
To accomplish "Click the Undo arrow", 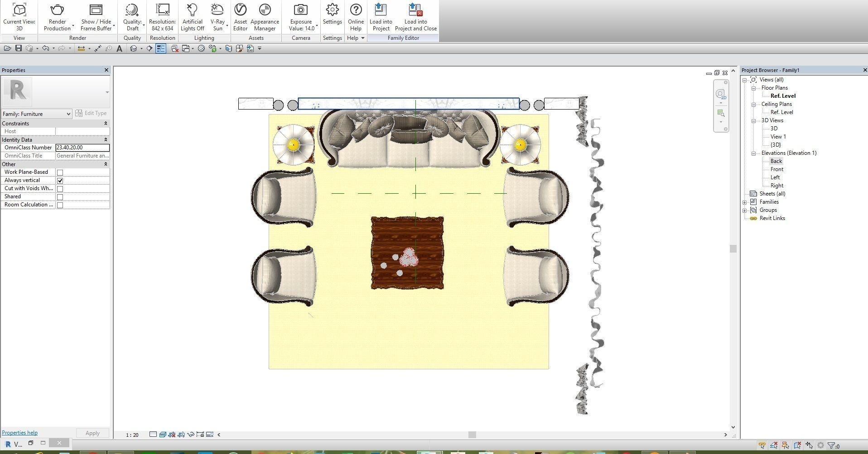I will click(x=45, y=48).
